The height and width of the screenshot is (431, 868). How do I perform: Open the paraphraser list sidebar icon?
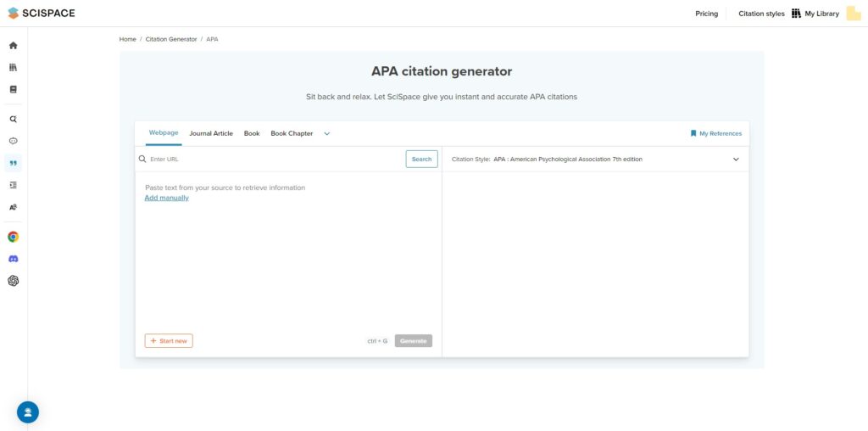pos(14,185)
